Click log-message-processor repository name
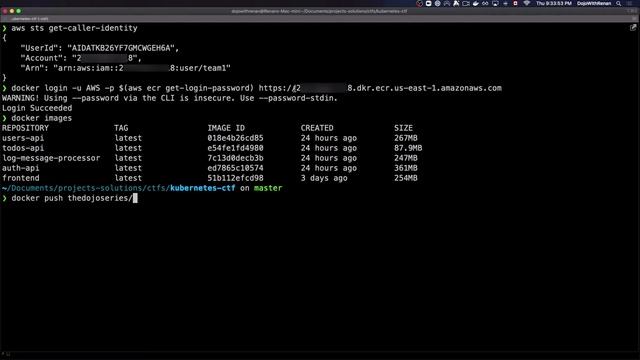Image resolution: width=640 pixels, height=360 pixels. point(51,158)
